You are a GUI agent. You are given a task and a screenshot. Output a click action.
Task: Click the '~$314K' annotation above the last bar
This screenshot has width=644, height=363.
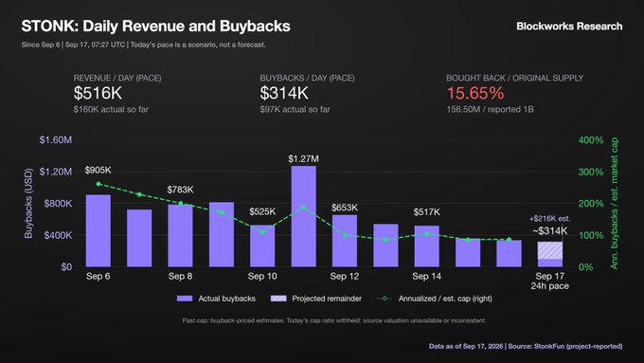tap(550, 231)
